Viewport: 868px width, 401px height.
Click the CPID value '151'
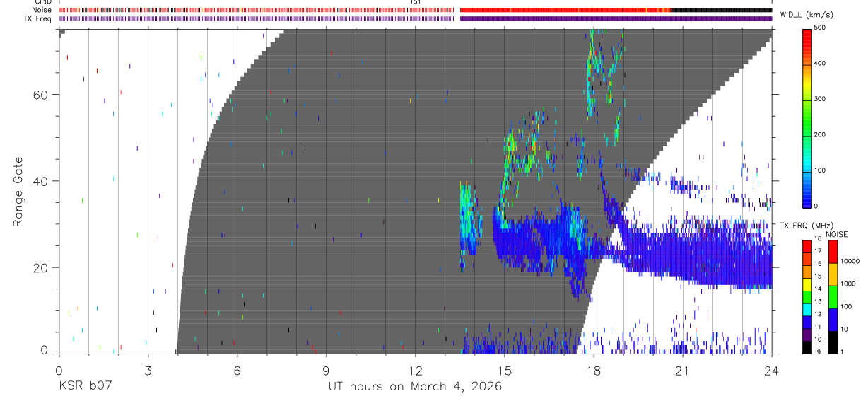pos(415,2)
